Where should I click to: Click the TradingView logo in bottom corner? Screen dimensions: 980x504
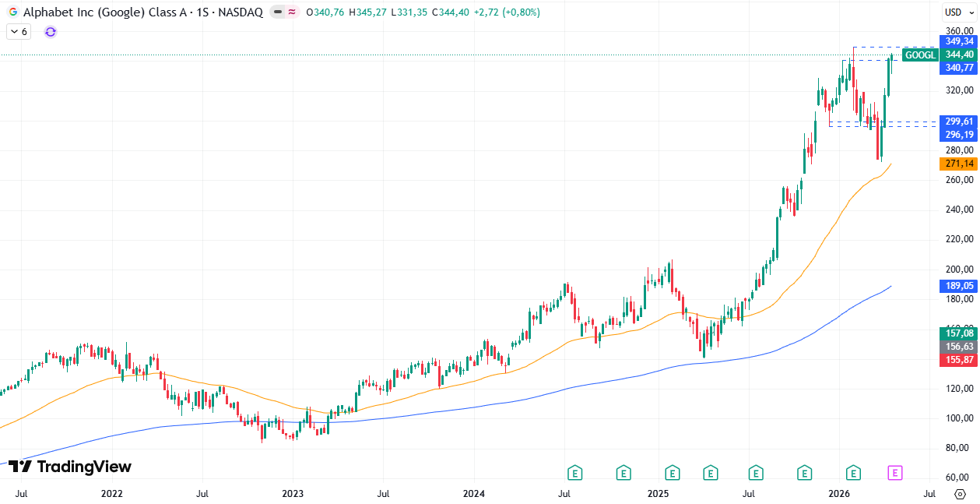coord(70,467)
